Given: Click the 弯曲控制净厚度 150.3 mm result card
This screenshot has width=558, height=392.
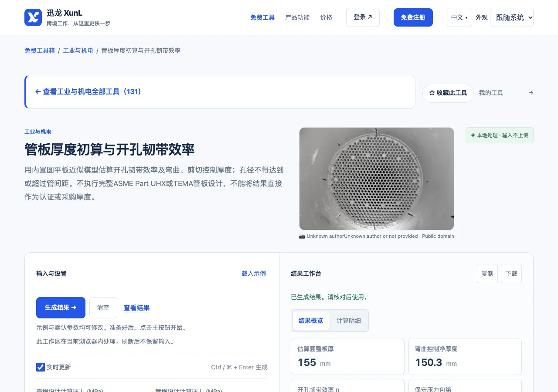Looking at the screenshot, I should point(465,356).
